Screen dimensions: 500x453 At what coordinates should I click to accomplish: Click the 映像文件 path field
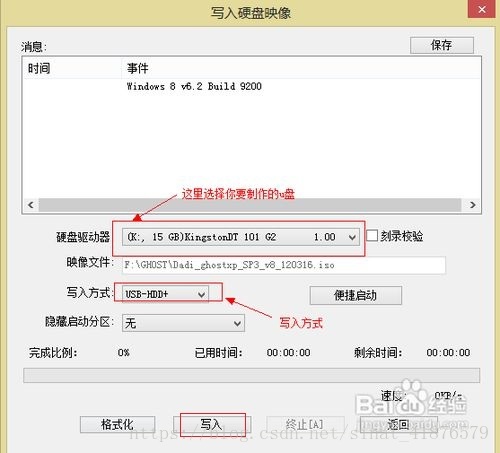(284, 265)
